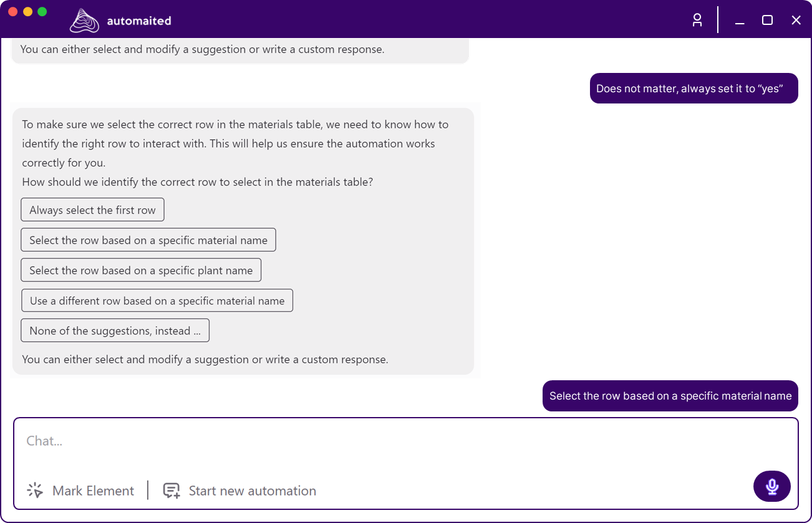Maximize the window using square icon
Image resolution: width=812 pixels, height=523 pixels.
(x=767, y=20)
